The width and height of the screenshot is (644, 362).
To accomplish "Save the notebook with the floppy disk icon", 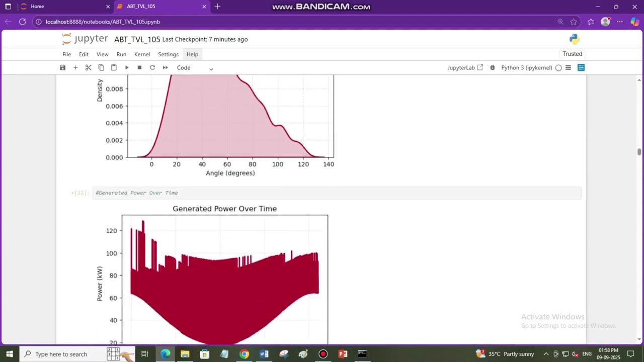I will 62,67.
